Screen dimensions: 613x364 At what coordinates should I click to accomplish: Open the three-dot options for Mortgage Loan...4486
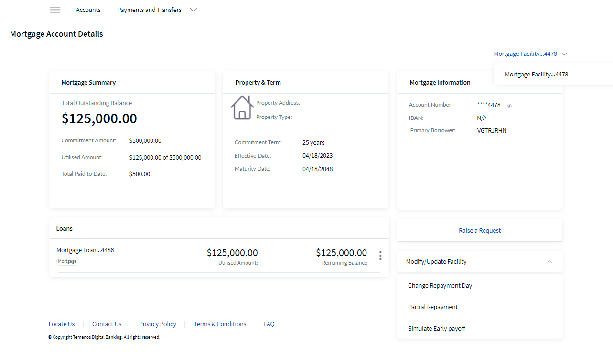point(380,256)
